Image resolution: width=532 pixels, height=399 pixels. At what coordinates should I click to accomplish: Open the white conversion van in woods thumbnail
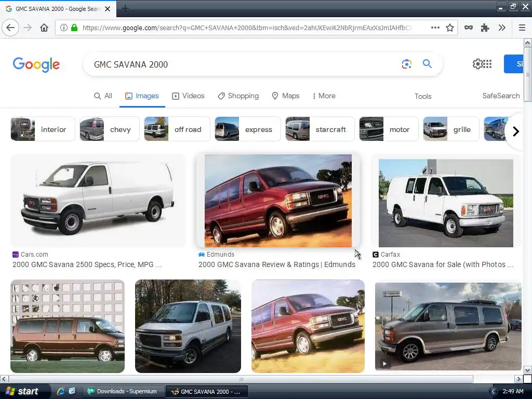188,326
